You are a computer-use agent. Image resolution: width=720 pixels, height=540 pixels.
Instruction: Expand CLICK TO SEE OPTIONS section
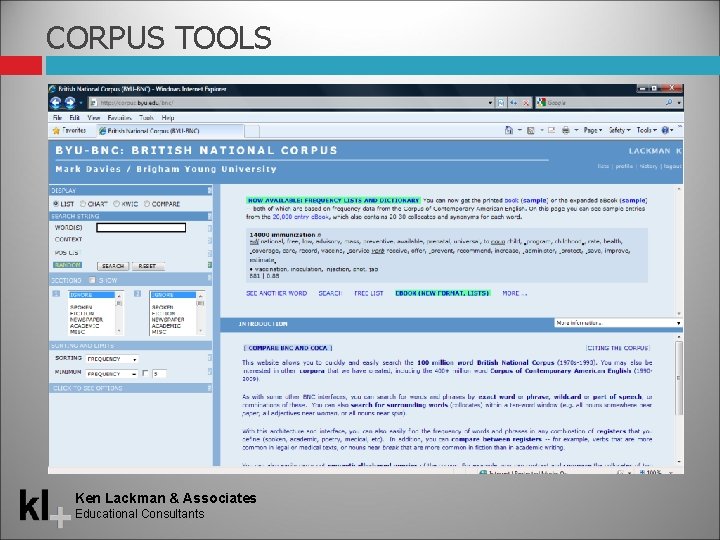130,388
